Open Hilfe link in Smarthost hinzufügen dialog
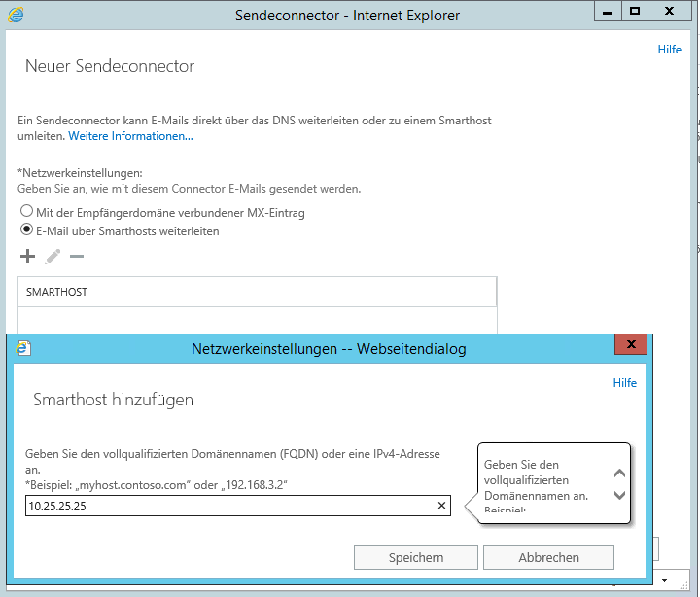This screenshot has height=597, width=700. [x=624, y=383]
